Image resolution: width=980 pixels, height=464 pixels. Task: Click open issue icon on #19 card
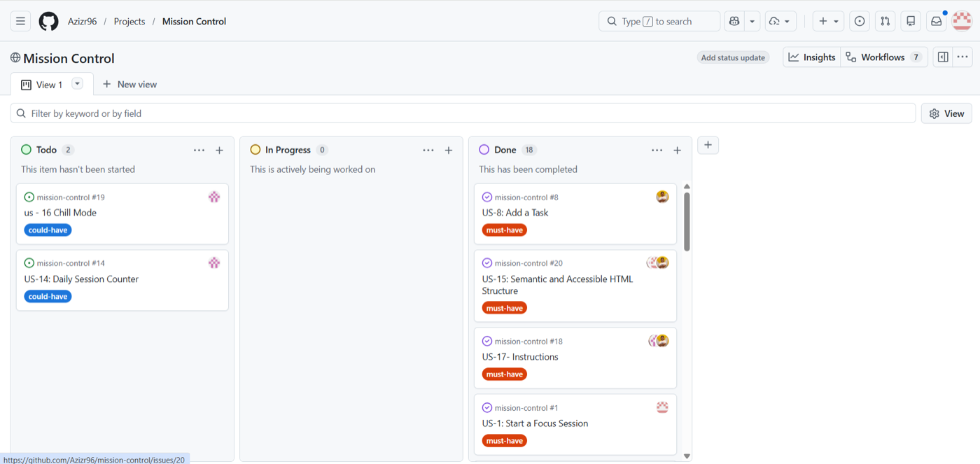29,197
